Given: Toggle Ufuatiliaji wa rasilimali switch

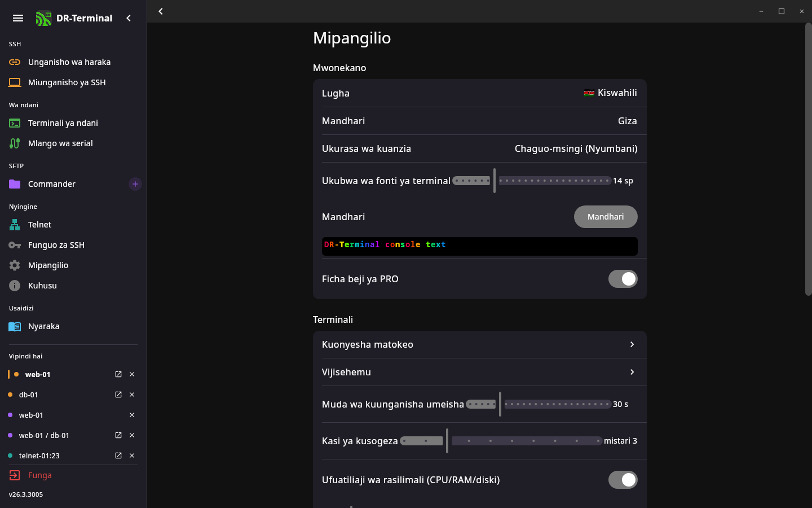Looking at the screenshot, I should 623,480.
